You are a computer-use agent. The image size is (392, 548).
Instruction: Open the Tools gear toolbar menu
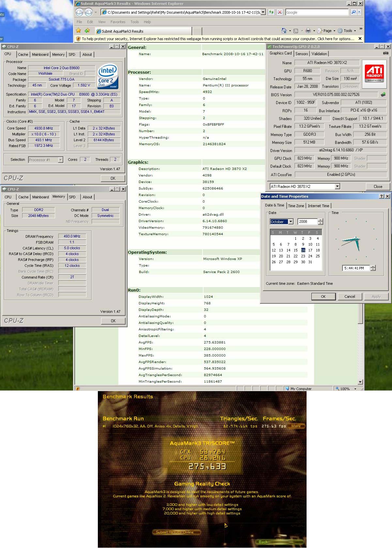tap(347, 31)
